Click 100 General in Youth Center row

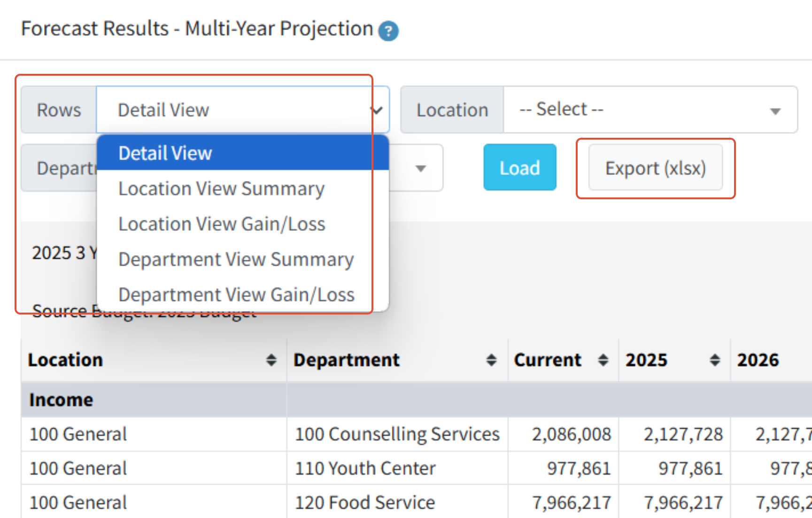(x=78, y=468)
